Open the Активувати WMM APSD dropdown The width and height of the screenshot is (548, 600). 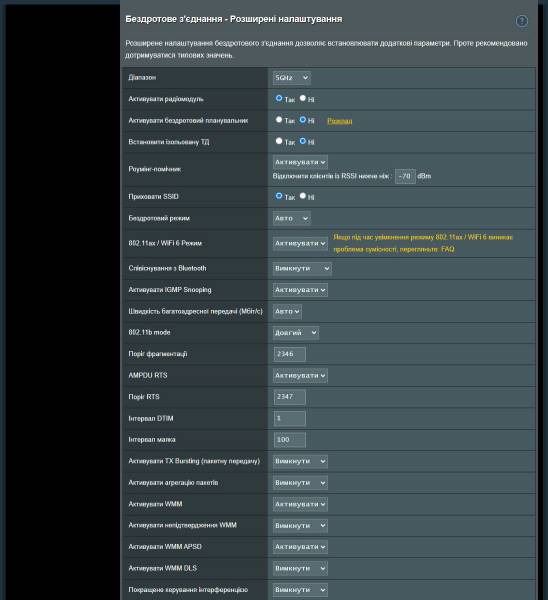click(300, 547)
